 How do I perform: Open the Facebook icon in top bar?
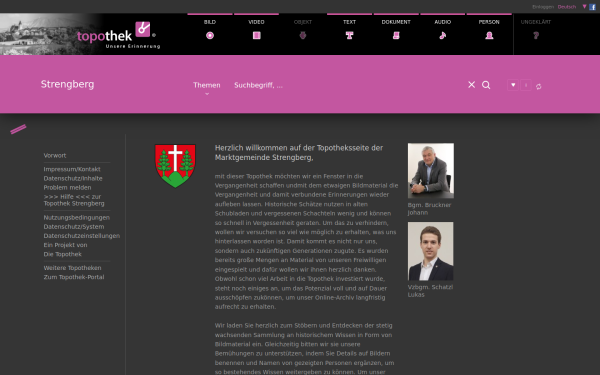point(592,7)
